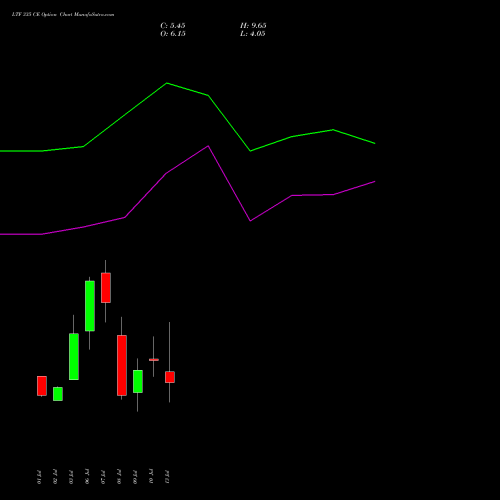Click the opening price value O: 6.15
500x500 pixels.
(x=173, y=34)
